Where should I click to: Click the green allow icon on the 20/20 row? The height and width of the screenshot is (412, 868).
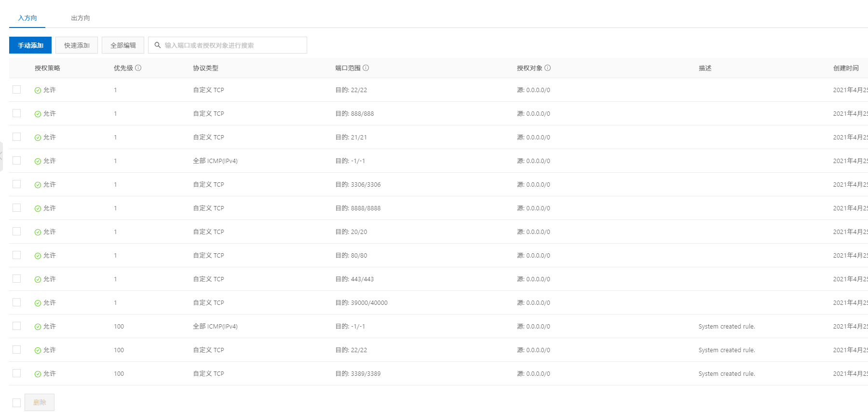38,232
